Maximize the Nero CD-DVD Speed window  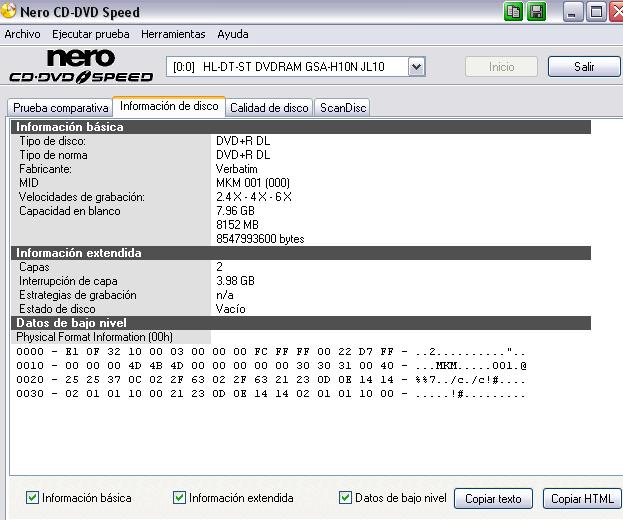tap(596, 12)
